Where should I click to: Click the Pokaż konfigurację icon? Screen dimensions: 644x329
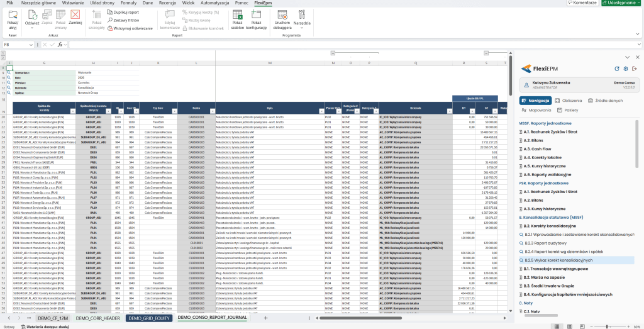[x=257, y=15]
